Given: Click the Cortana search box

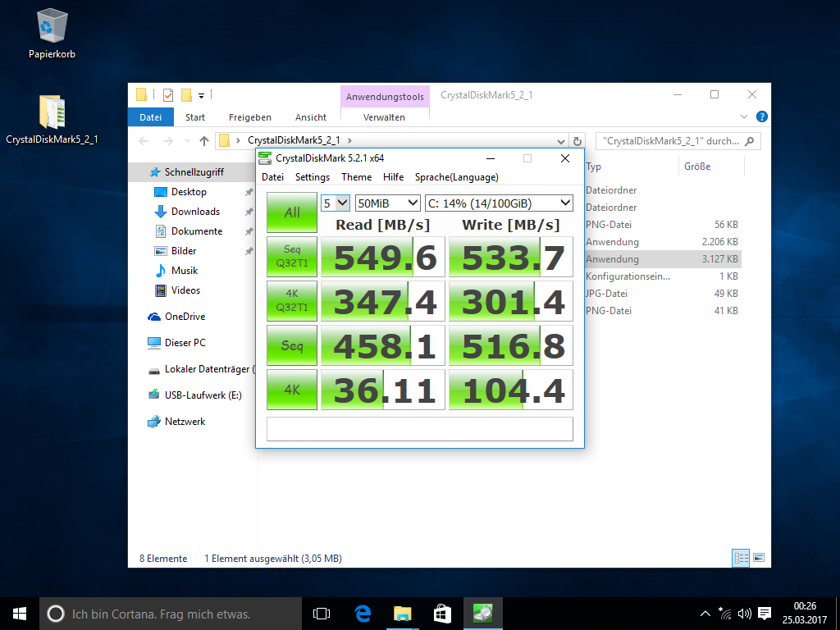Looking at the screenshot, I should tap(171, 614).
